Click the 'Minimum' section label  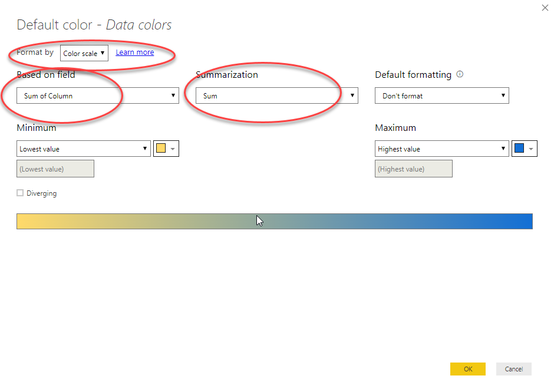37,127
